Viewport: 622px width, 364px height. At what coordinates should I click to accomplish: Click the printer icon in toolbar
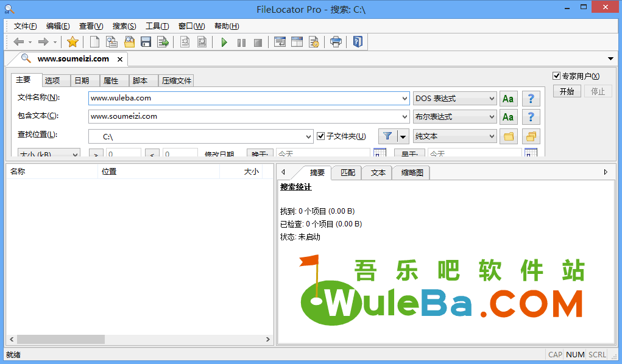click(x=336, y=42)
